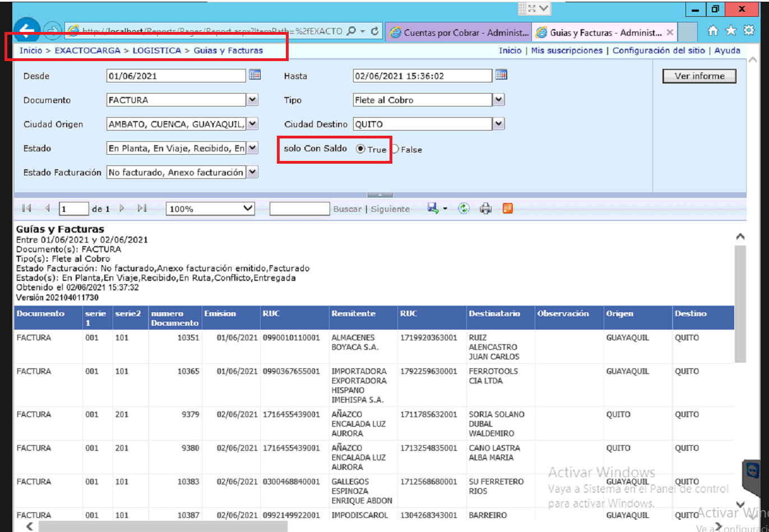This screenshot has height=532, width=769.
Task: Click the Siguiente link in toolbar
Action: point(390,209)
